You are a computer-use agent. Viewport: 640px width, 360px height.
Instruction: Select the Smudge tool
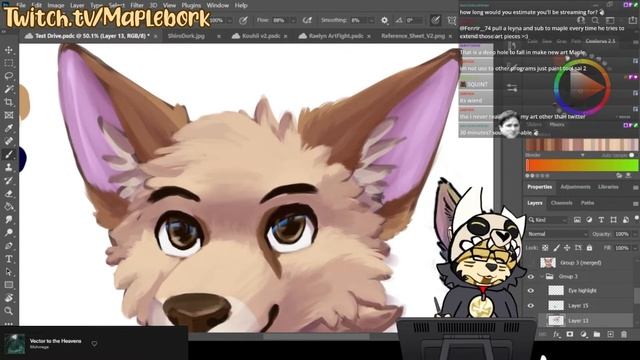[9, 220]
